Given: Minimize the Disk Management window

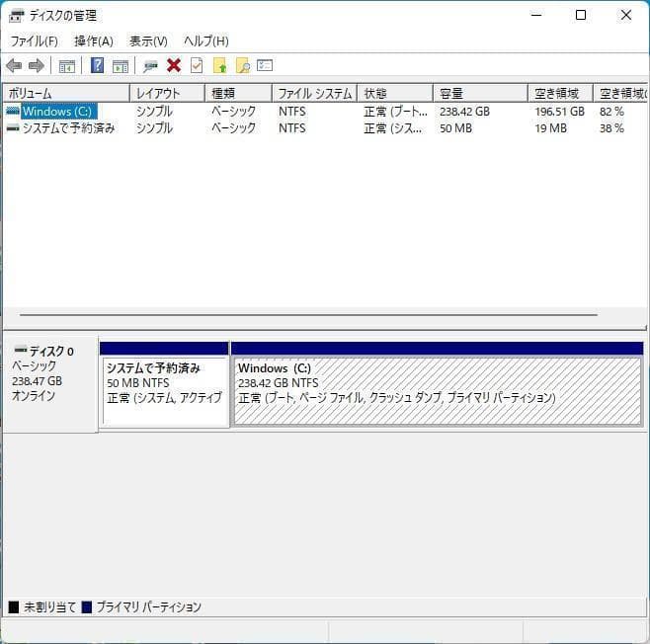Looking at the screenshot, I should click(536, 16).
